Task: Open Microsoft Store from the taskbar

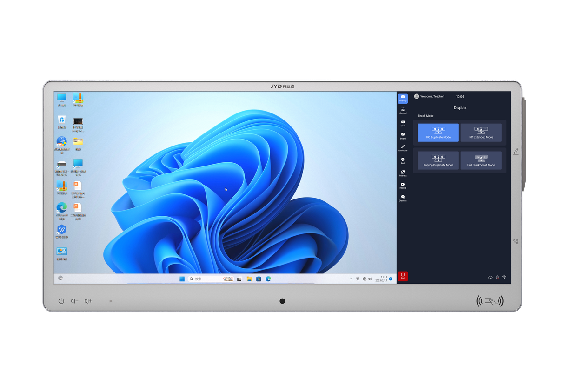Action: 259,279
